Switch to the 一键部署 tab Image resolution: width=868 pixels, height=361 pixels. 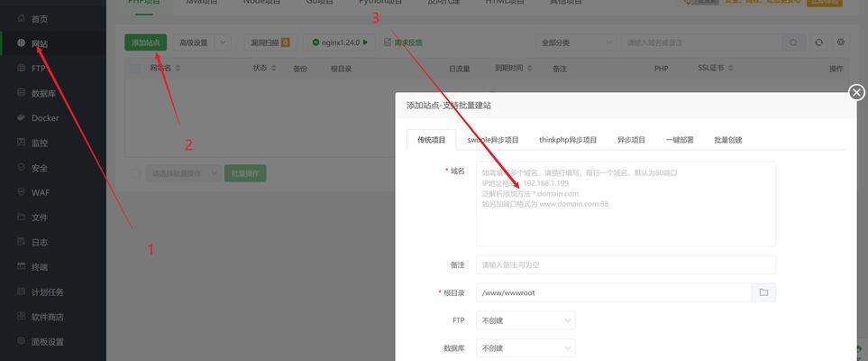point(680,140)
